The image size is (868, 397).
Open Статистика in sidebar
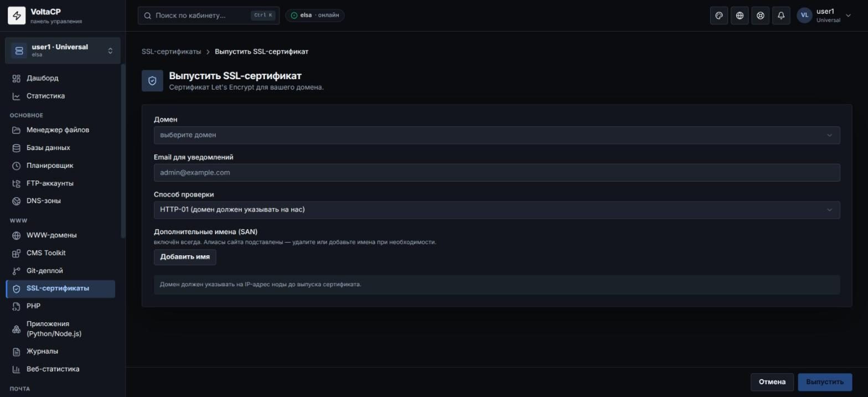tap(60, 96)
